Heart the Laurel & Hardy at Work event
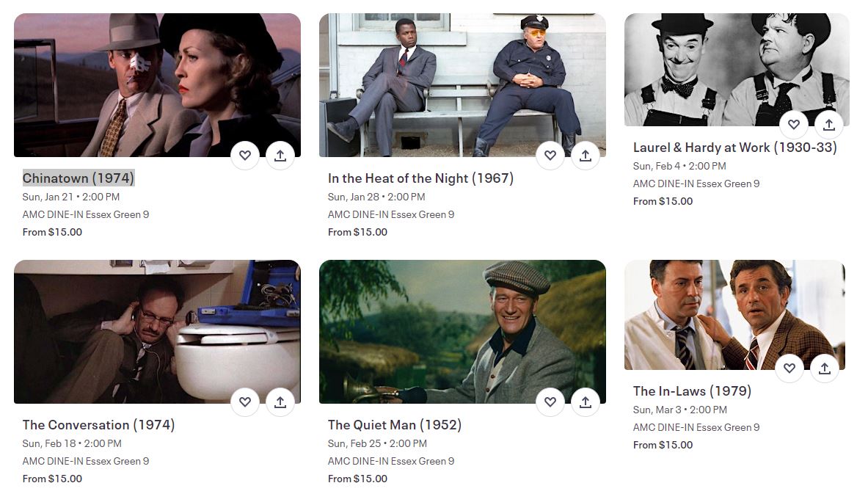868x494 pixels. (794, 125)
